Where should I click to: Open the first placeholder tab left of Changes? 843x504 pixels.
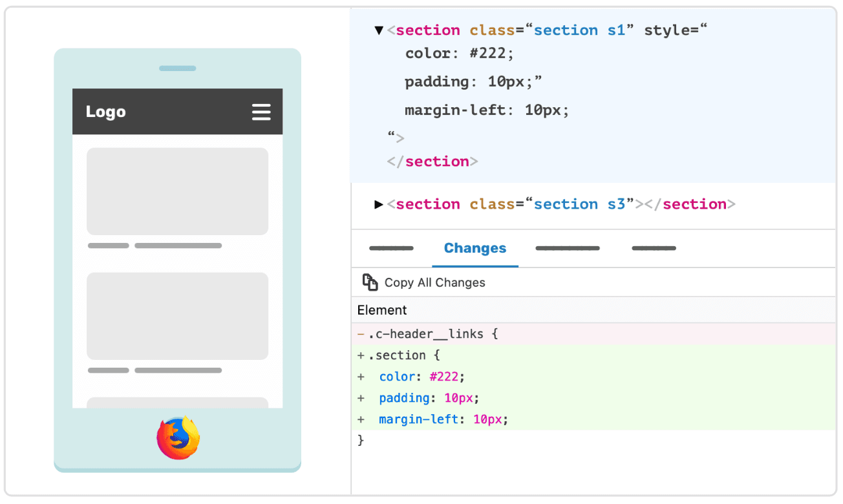[x=391, y=249]
